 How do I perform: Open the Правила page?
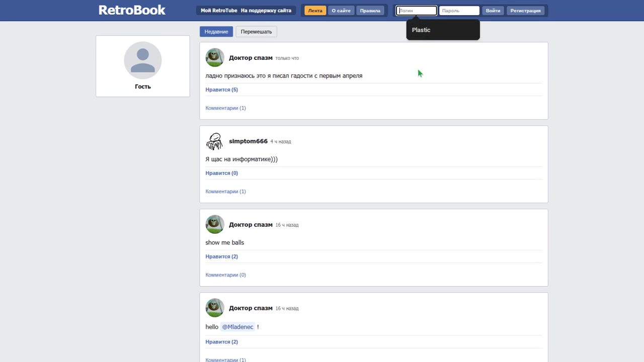[370, 11]
